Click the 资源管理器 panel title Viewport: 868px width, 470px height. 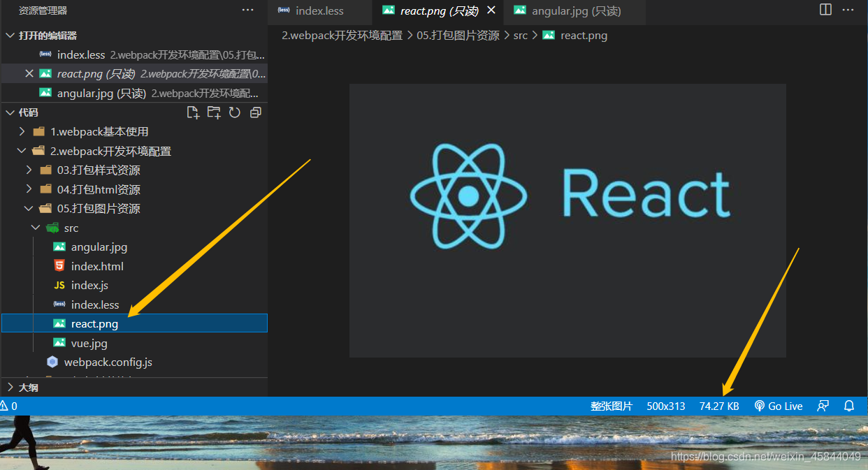tap(43, 10)
